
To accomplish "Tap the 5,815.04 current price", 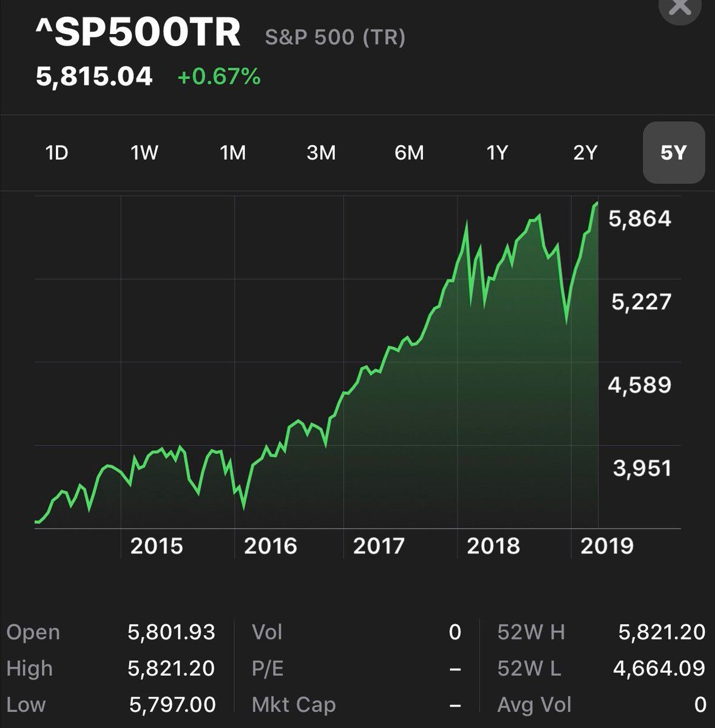I will pos(94,77).
